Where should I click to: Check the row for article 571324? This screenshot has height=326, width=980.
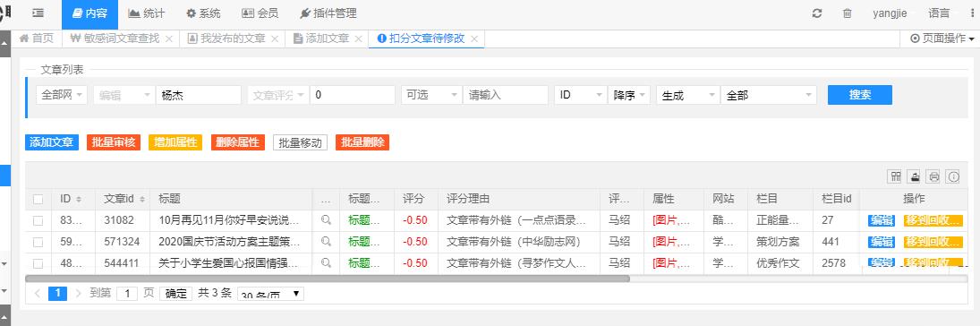click(38, 242)
